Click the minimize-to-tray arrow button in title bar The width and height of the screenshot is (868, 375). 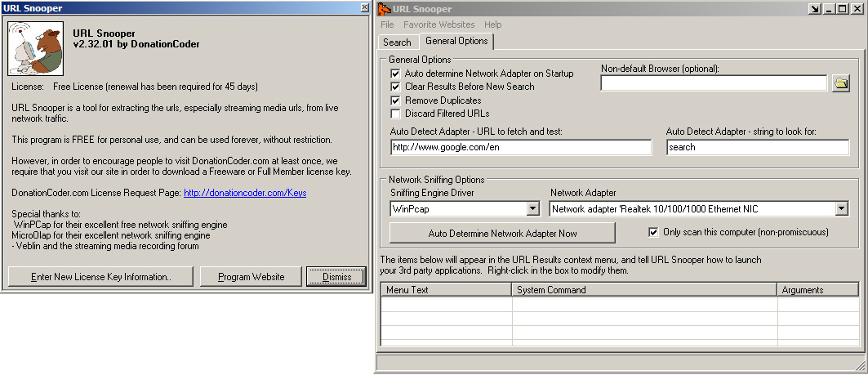click(814, 9)
